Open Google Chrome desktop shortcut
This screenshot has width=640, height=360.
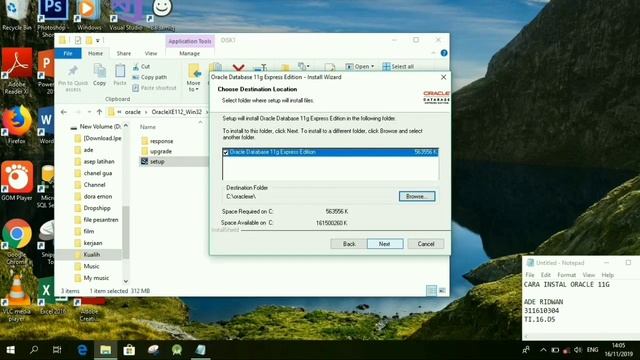17,241
